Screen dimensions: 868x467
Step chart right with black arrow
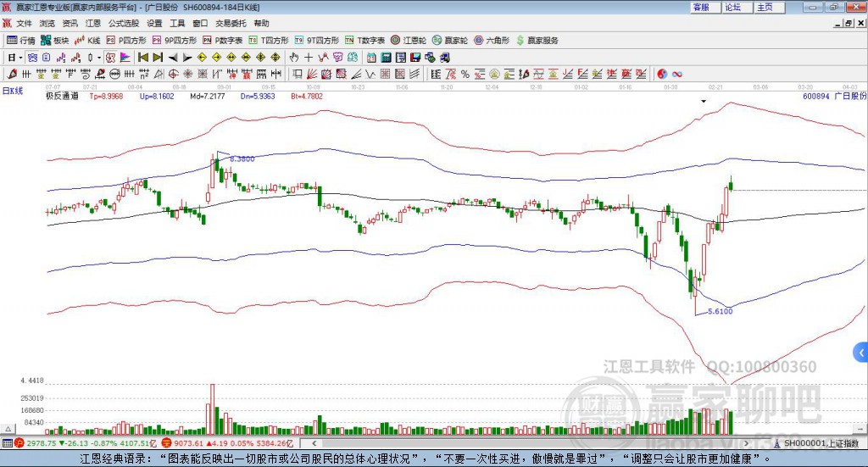(x=187, y=58)
